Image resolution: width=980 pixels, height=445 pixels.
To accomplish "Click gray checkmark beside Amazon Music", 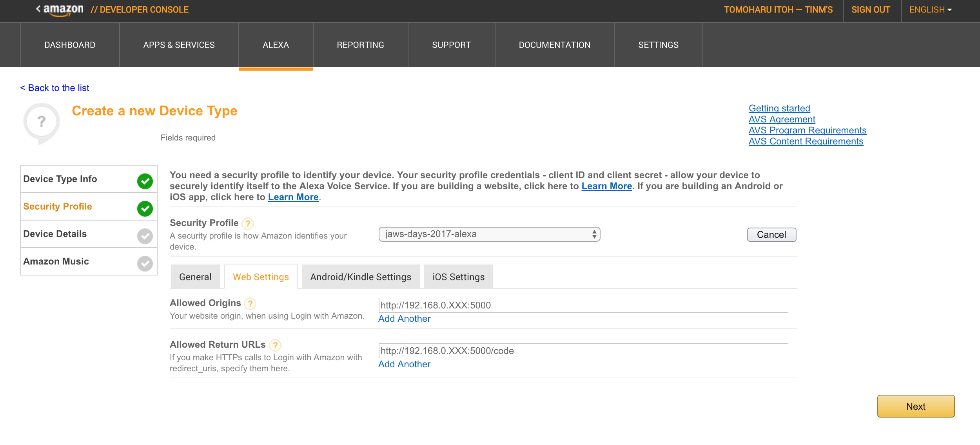I will pos(145,264).
